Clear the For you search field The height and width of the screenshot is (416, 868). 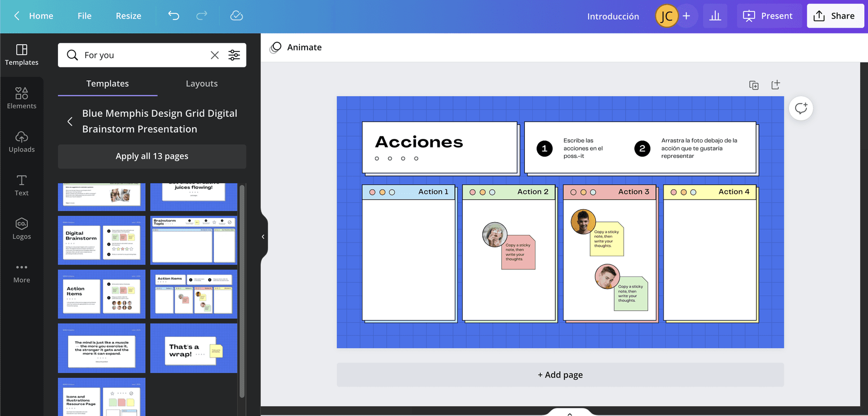[x=215, y=55]
